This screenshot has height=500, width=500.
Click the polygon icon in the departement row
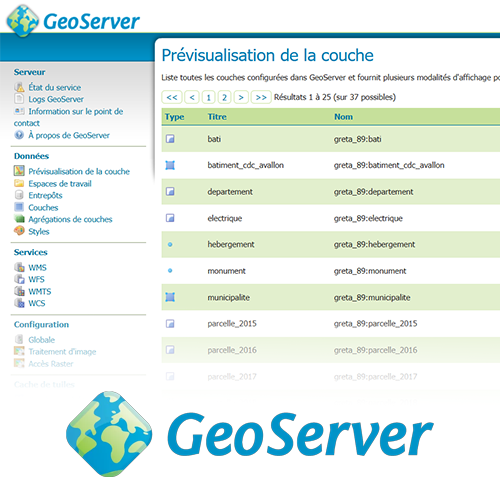pos(170,191)
